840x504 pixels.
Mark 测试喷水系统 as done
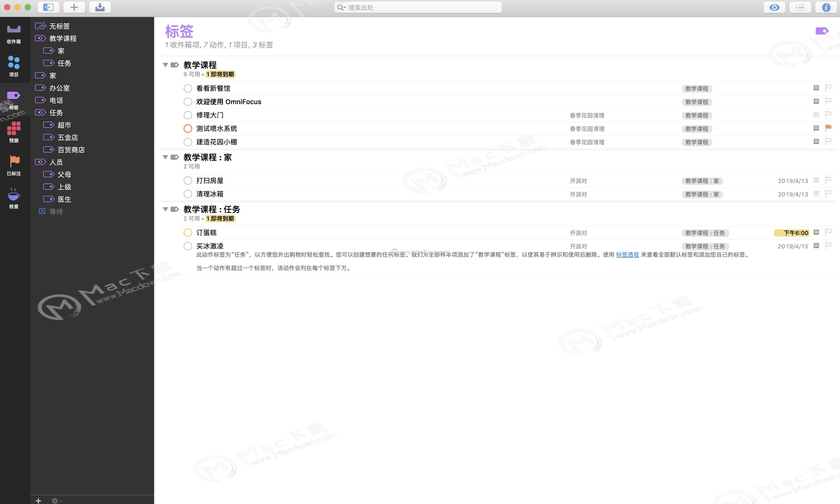coord(188,128)
